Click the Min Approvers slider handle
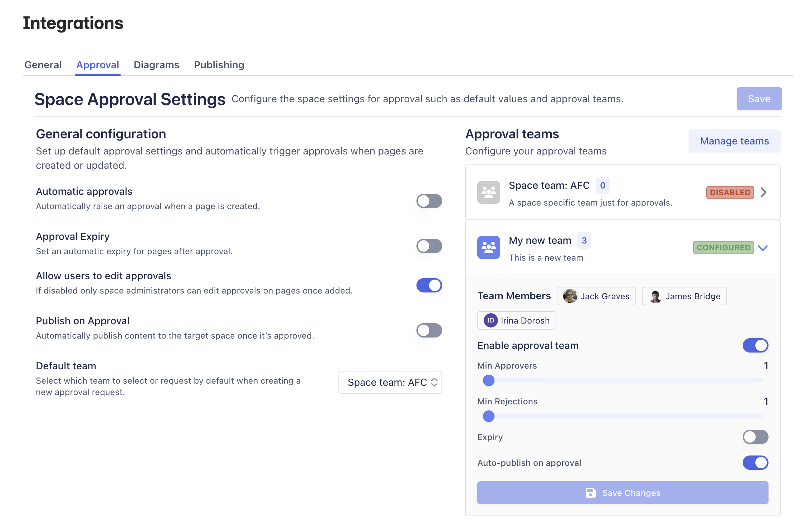Viewport: 805px width, 532px height. click(489, 380)
